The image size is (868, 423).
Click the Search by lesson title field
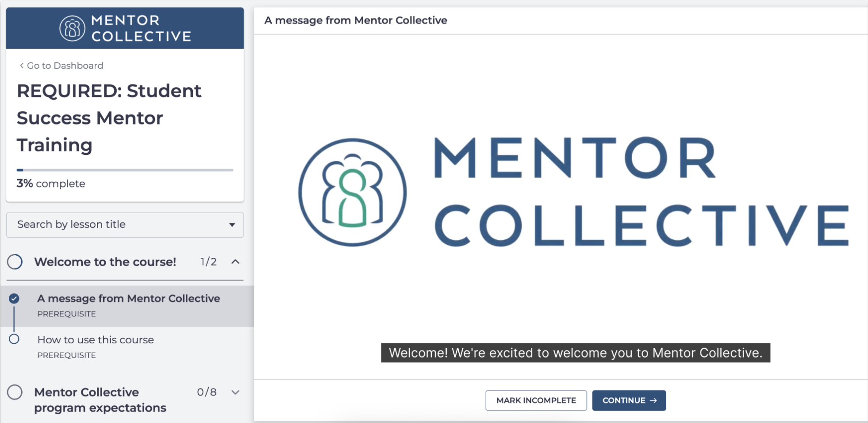click(x=115, y=225)
